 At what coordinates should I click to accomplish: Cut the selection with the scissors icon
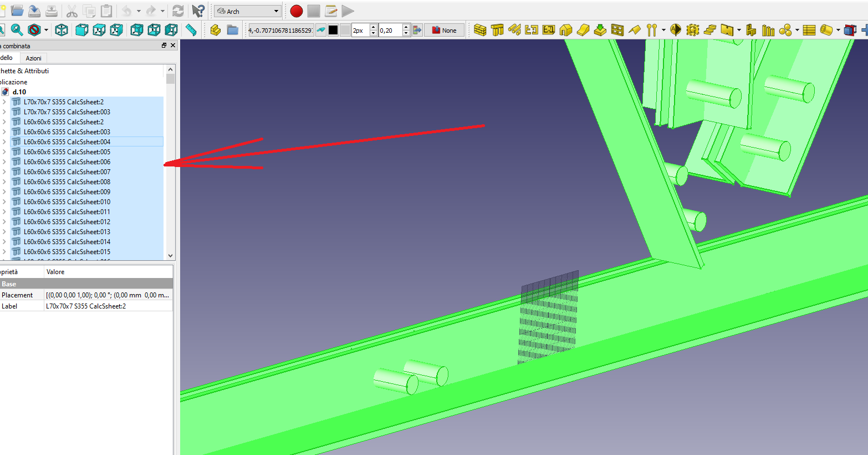72,11
